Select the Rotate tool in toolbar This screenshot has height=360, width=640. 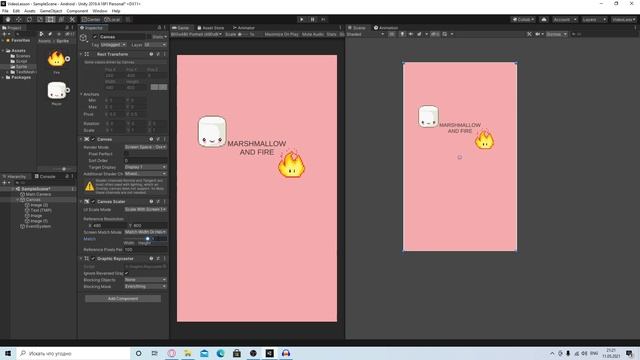tap(29, 20)
